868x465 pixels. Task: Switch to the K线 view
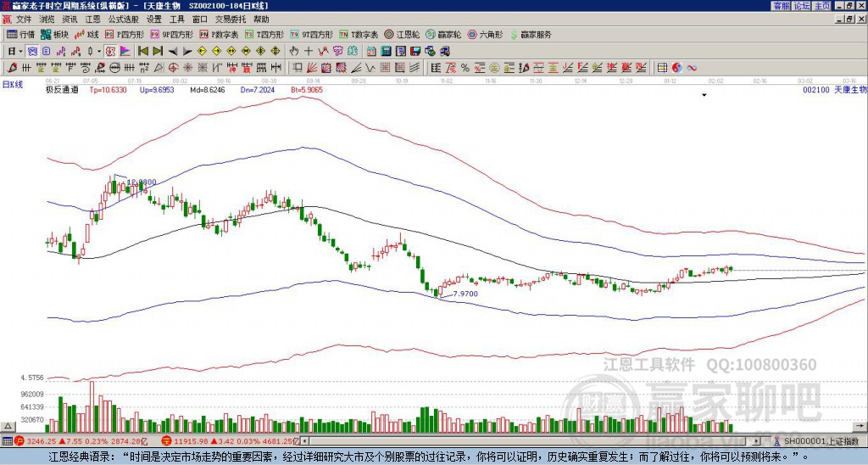(86, 34)
